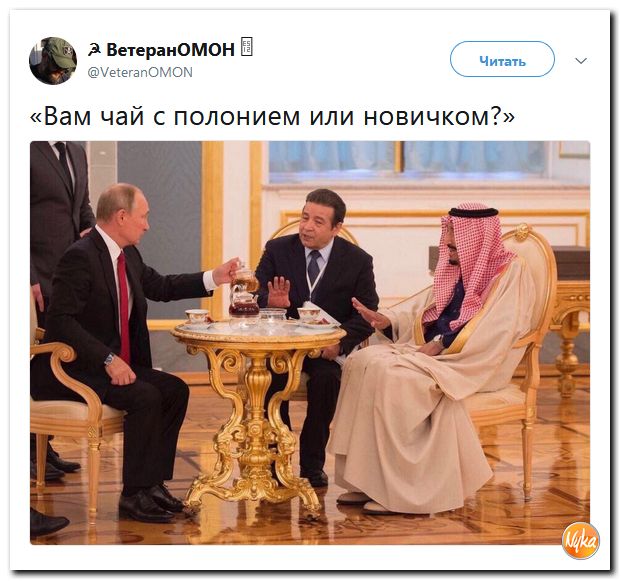Click the teacup on table's left side
Image resolution: width=621 pixels, height=581 pixels.
click(197, 317)
